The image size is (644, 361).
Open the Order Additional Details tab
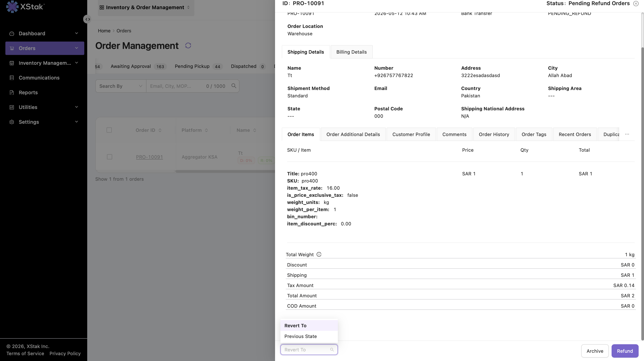click(353, 134)
